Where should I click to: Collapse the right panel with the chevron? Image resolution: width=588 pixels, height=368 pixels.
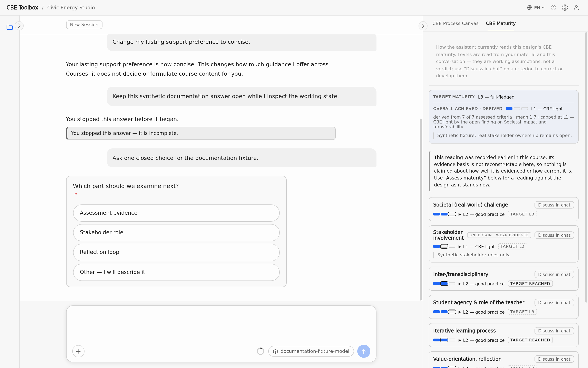(x=423, y=26)
